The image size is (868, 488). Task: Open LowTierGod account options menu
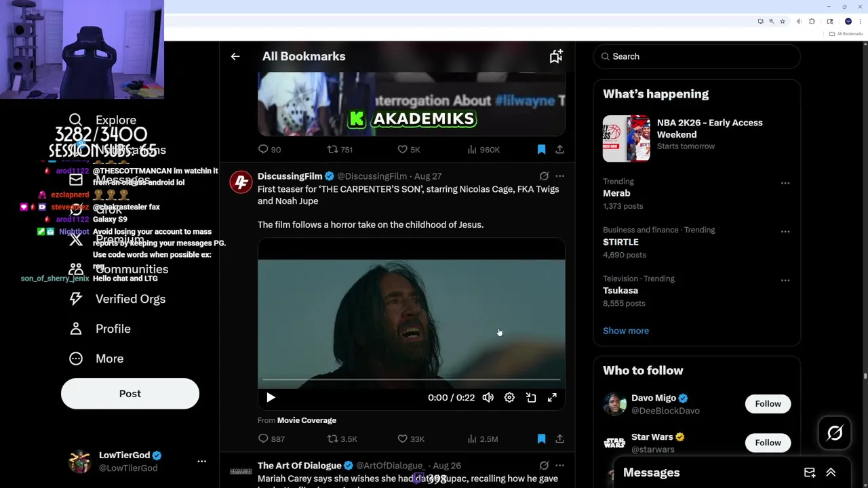click(x=201, y=461)
